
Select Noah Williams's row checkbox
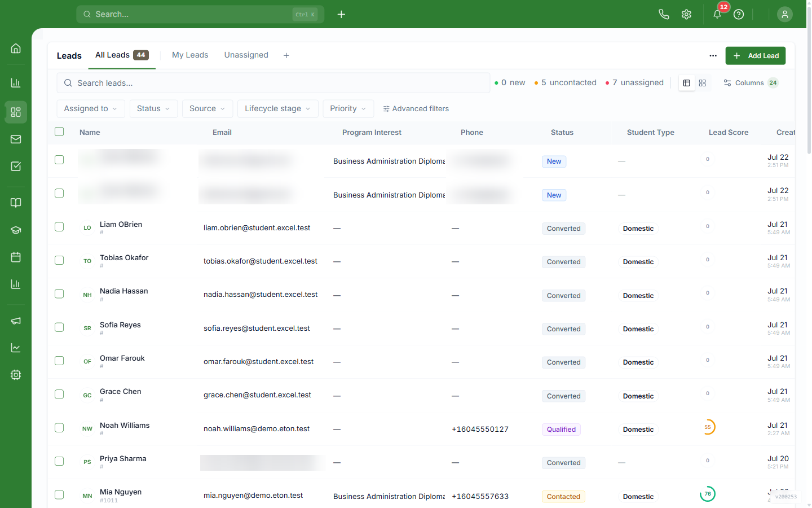pyautogui.click(x=59, y=428)
